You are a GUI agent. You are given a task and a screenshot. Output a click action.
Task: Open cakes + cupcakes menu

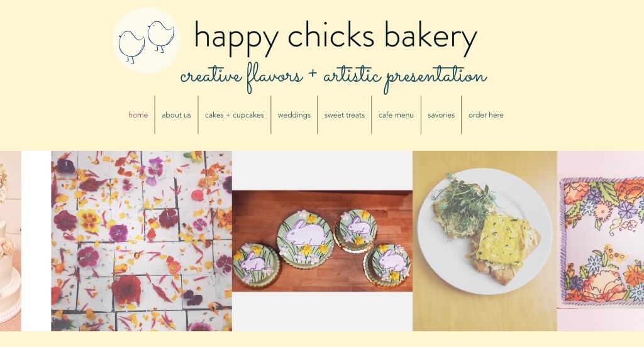tap(235, 115)
